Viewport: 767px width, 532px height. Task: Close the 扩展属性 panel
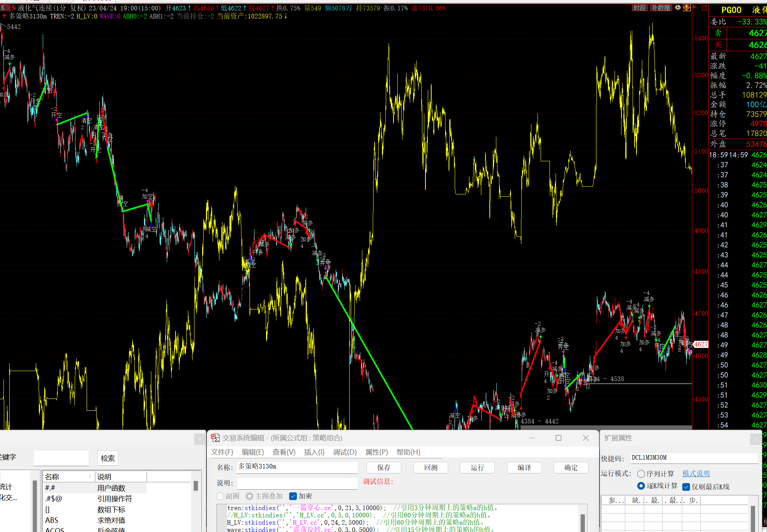pos(755,439)
